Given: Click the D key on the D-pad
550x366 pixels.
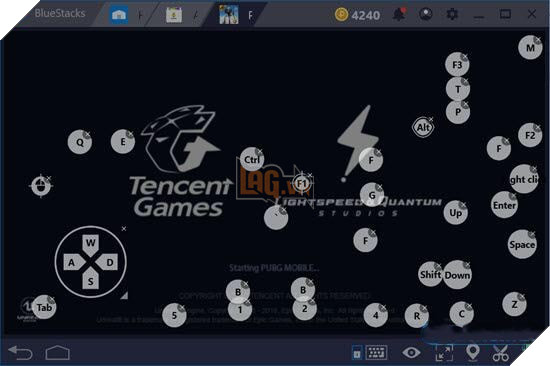Looking at the screenshot, I should coord(109,262).
